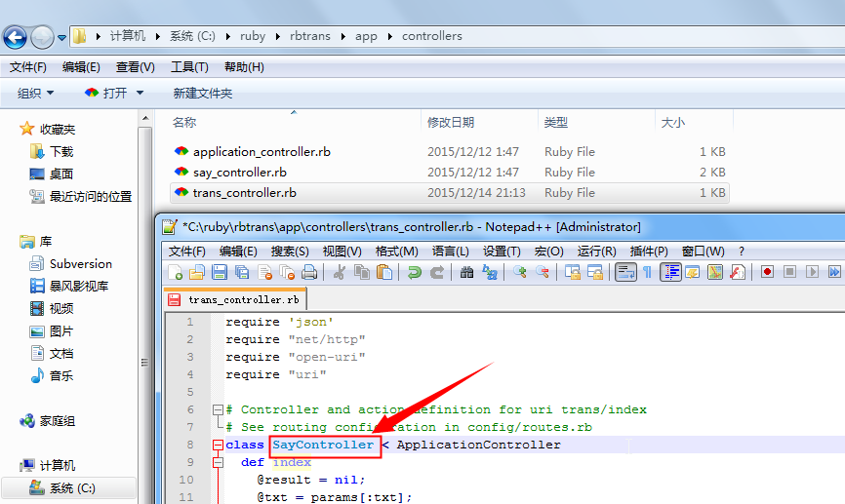The height and width of the screenshot is (504, 845).
Task: Click the Close All documents icon
Action: [x=287, y=272]
